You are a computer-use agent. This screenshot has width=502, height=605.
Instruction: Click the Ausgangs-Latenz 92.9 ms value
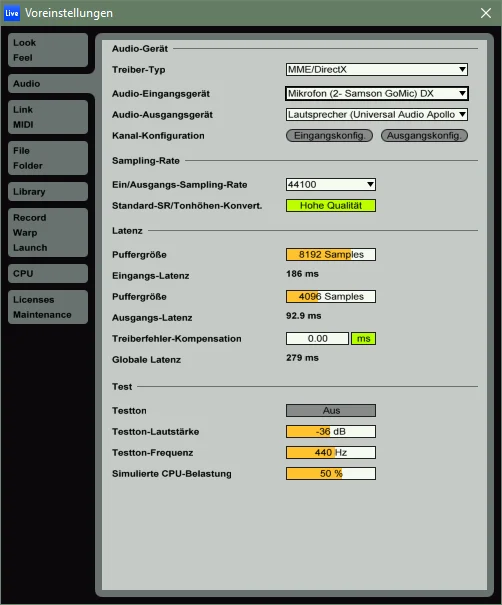tap(303, 316)
